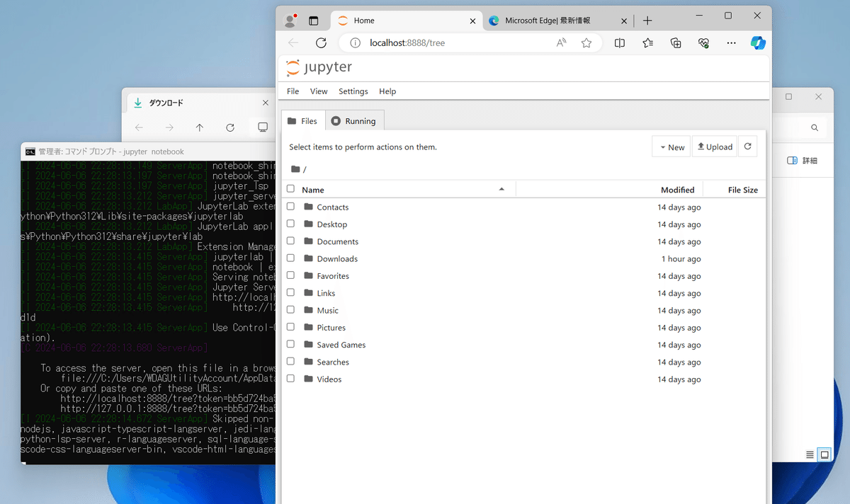Open the Downloads folder link
This screenshot has height=504, width=850.
tap(337, 259)
